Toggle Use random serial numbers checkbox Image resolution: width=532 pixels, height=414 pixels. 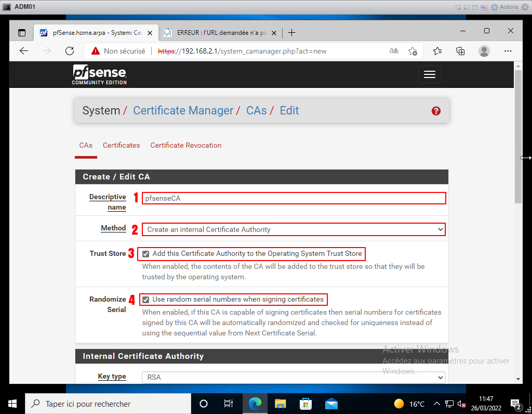pos(146,300)
